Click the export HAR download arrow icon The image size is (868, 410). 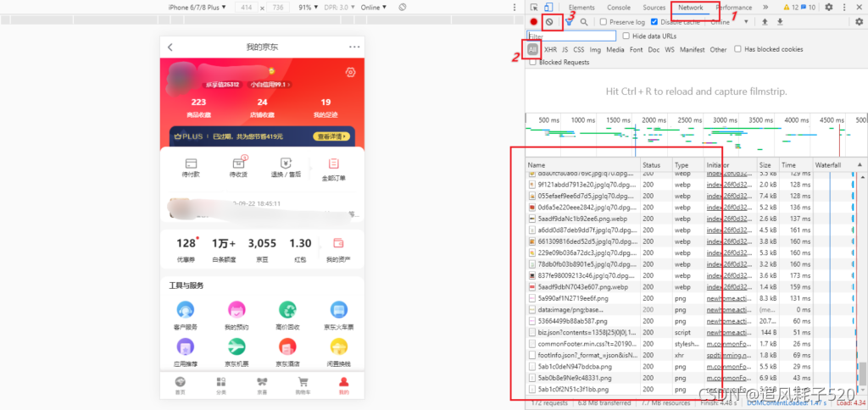[x=780, y=22]
